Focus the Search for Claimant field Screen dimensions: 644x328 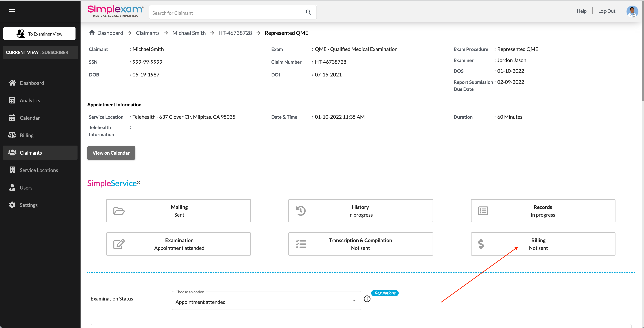(225, 13)
